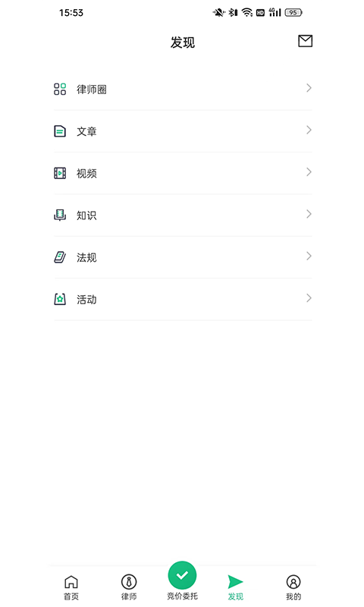Expand the 律师圈 row chevron
The image size is (364, 607).
pos(309,88)
